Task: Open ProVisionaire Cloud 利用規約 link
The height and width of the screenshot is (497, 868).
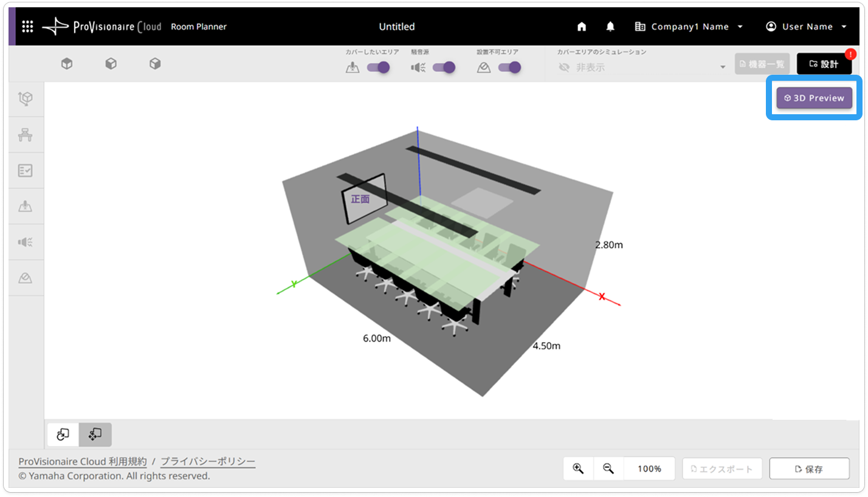Action: click(x=83, y=462)
